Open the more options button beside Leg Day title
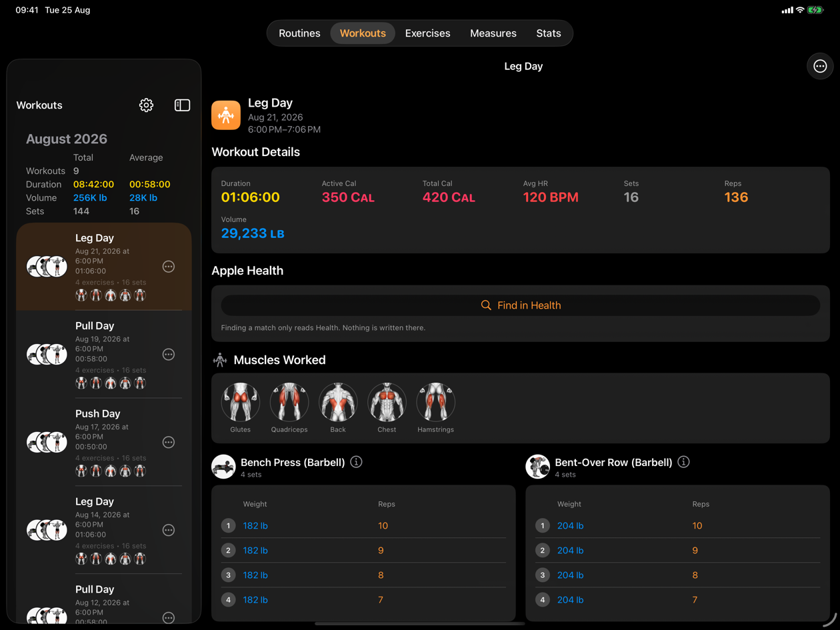The image size is (840, 630). pyautogui.click(x=820, y=66)
